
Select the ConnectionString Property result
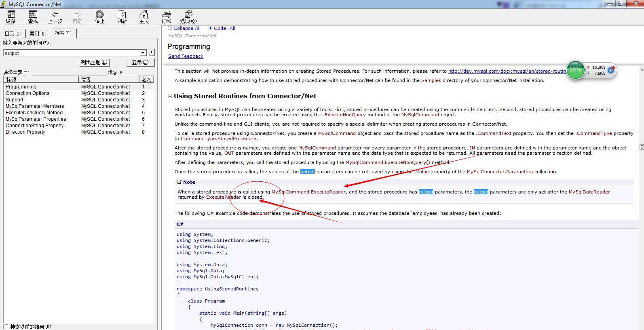[79, 126]
